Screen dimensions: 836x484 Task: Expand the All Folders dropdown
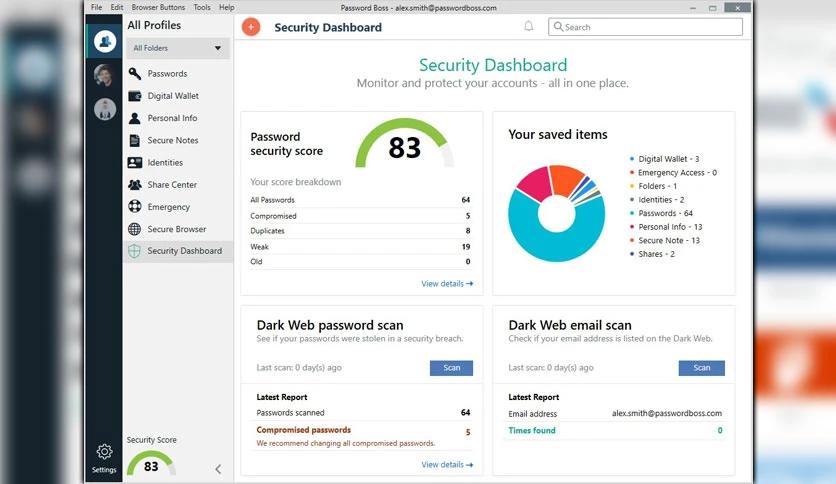[x=178, y=48]
